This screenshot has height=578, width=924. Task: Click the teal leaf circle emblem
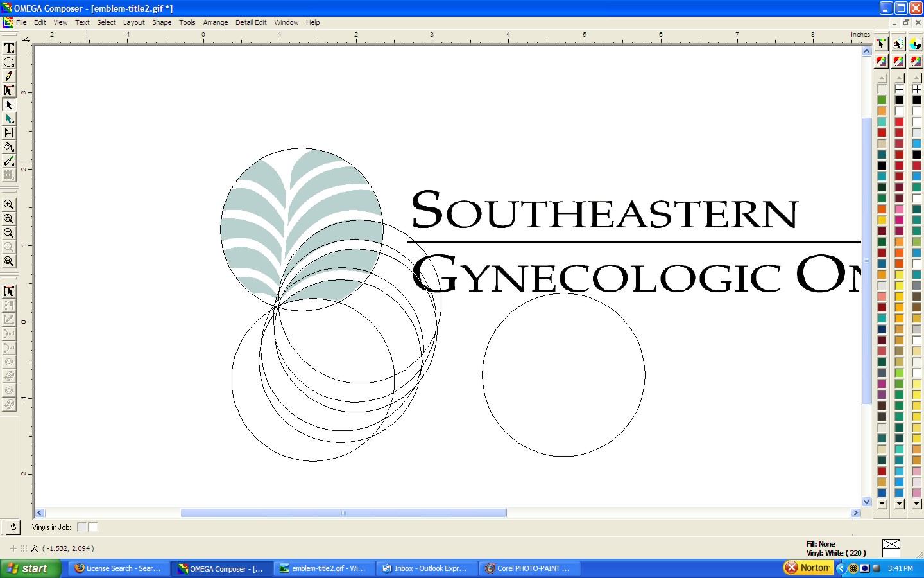click(302, 229)
